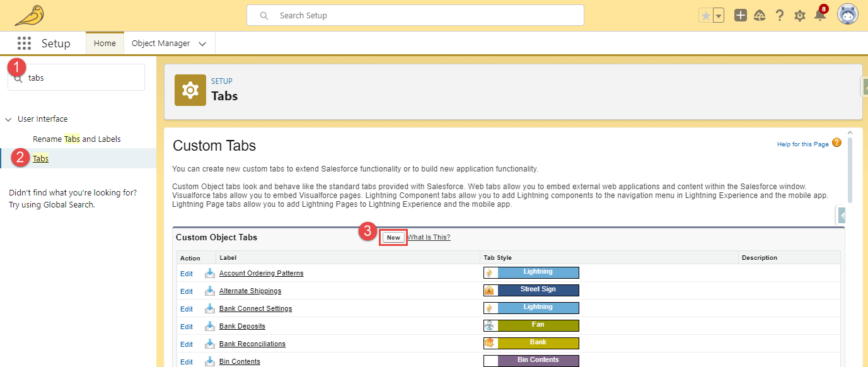Open the user avatar profile menu
The width and height of the screenshot is (868, 367).
(847, 15)
